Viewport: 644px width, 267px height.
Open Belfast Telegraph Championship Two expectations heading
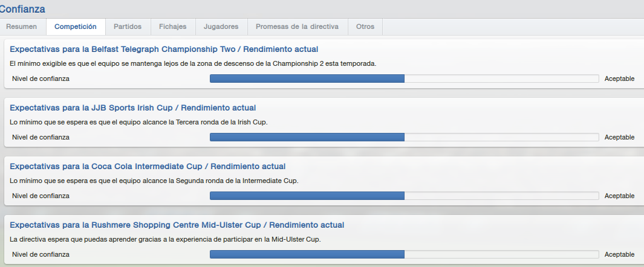pyautogui.click(x=164, y=49)
